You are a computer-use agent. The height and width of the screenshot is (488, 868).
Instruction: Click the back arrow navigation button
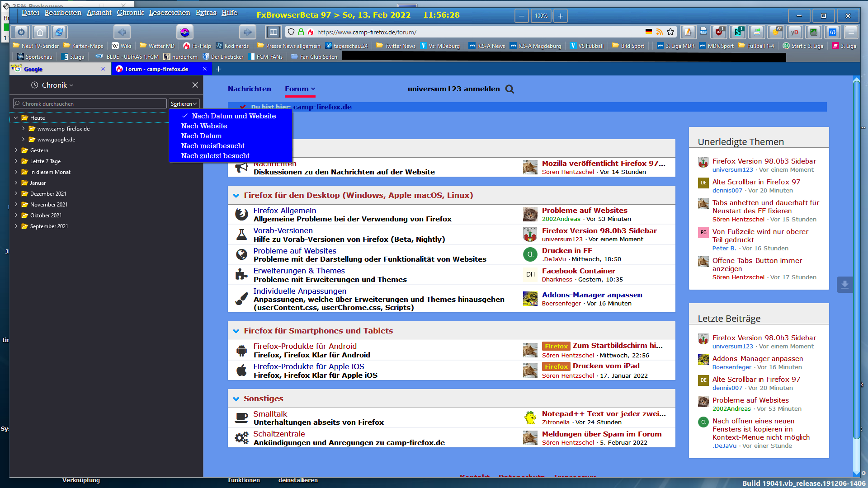coord(122,32)
